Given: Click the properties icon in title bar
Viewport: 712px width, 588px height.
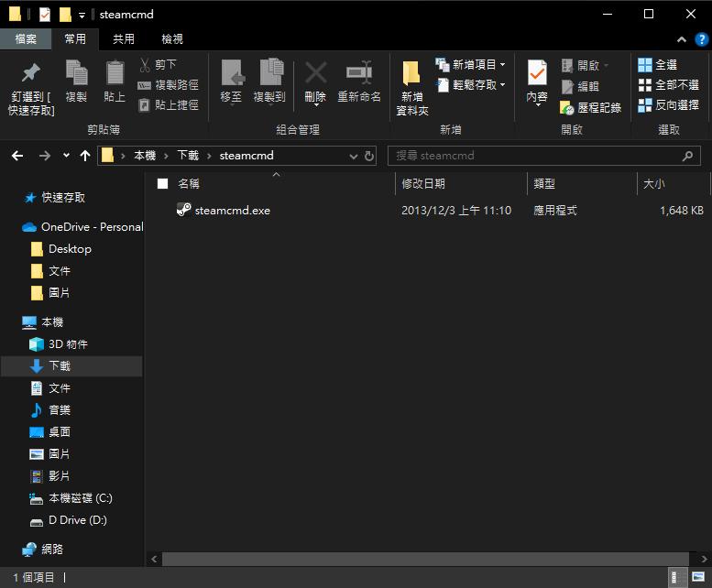Looking at the screenshot, I should click(45, 15).
